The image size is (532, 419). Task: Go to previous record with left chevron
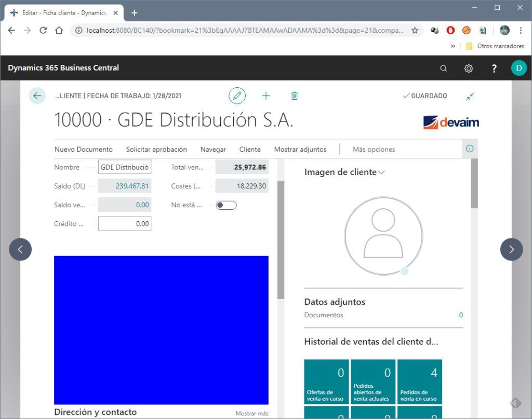[x=20, y=250]
